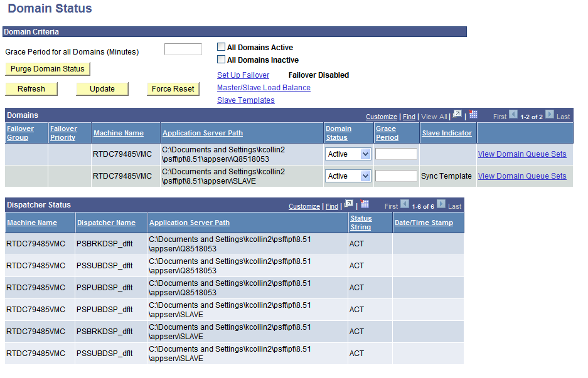Sort by Grace Period column header

[387, 133]
